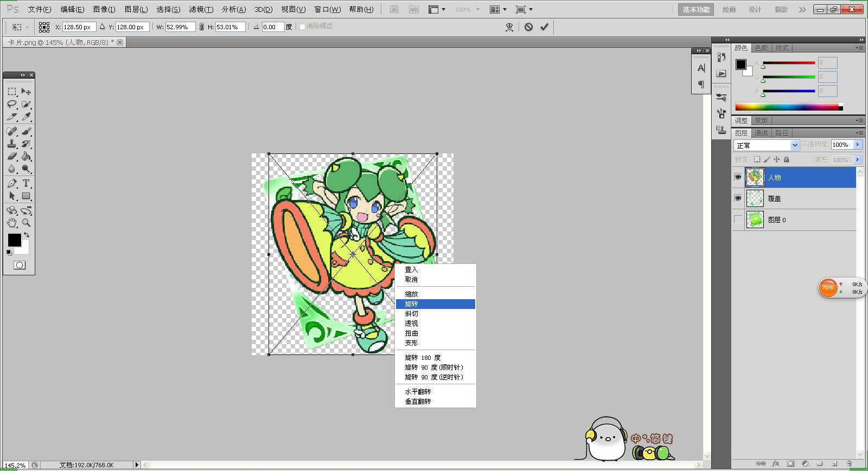Open the Layers panel options menu
The height and width of the screenshot is (471, 868).
859,133
